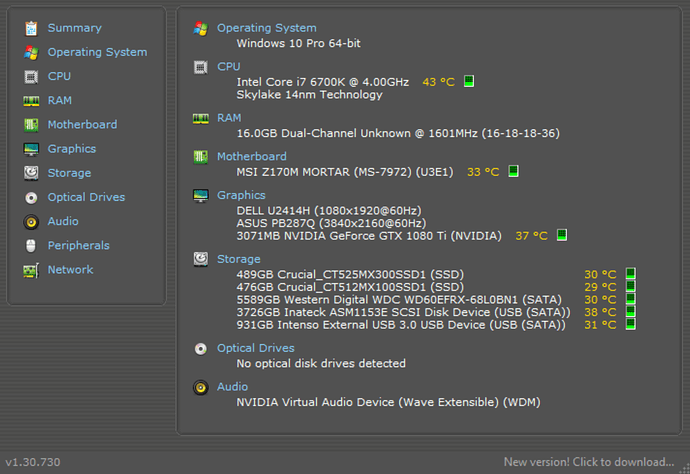
Task: Select the Peripherals mouse icon
Action: (31, 246)
